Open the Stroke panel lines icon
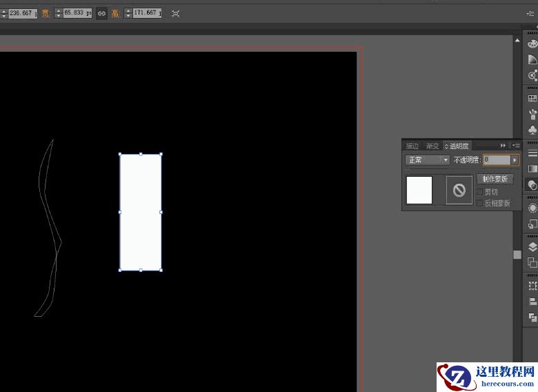538x392 pixels. pyautogui.click(x=532, y=153)
